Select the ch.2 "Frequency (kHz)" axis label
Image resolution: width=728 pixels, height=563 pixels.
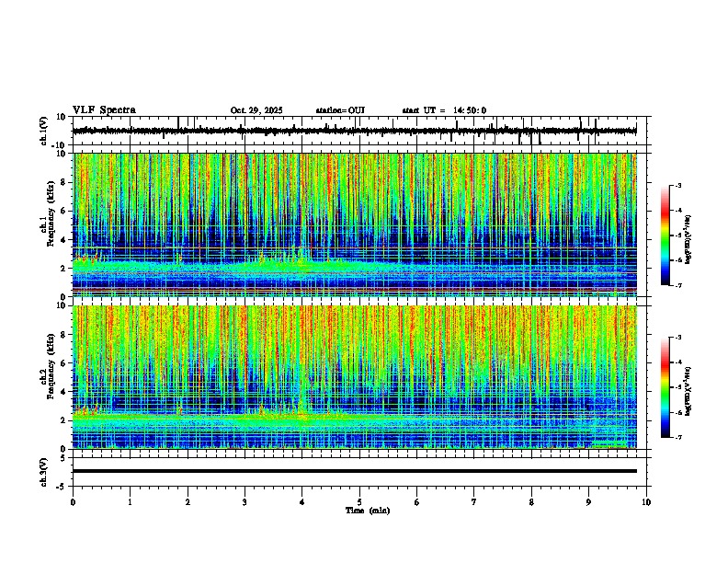pyautogui.click(x=51, y=366)
